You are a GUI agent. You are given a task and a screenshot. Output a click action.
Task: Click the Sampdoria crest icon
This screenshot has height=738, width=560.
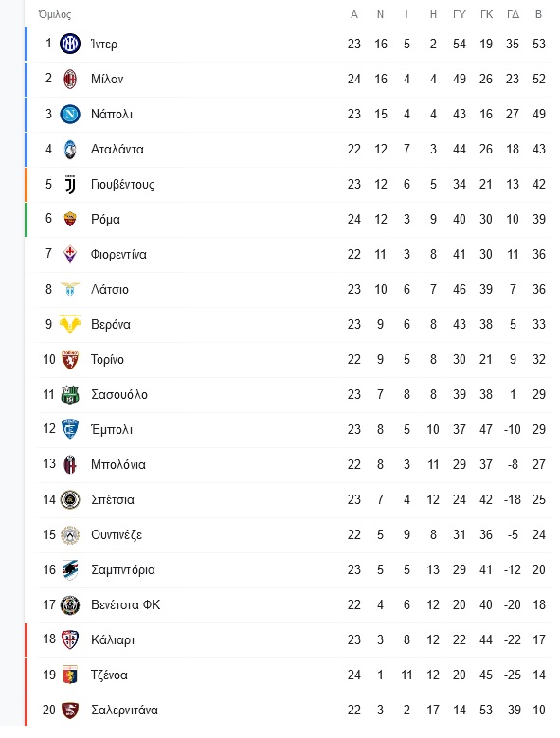pos(70,569)
